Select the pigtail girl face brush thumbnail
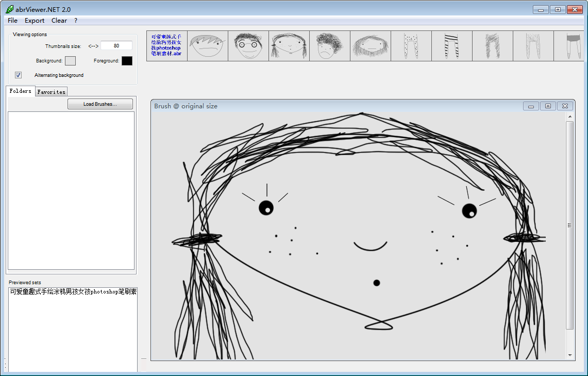The image size is (588, 376). pyautogui.click(x=289, y=46)
